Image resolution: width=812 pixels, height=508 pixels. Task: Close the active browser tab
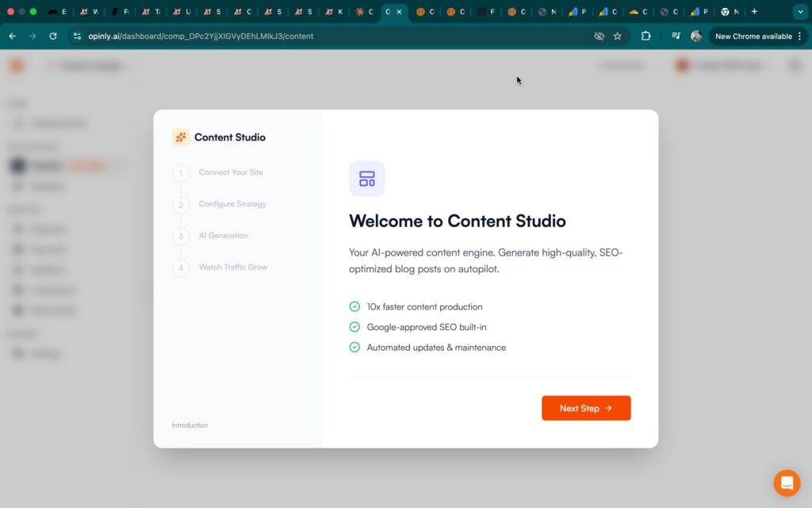pyautogui.click(x=400, y=11)
